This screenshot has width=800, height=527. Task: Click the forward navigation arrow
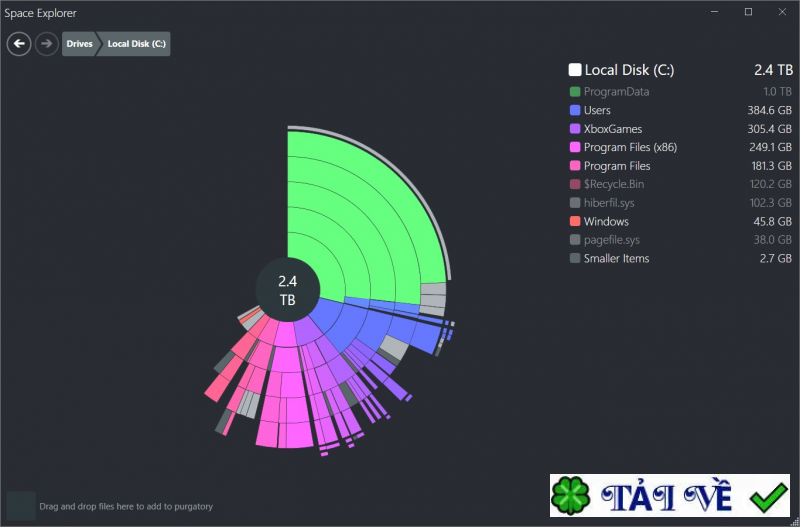point(46,44)
